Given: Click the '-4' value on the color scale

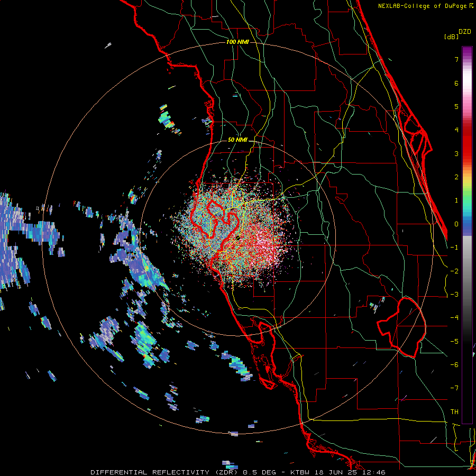Looking at the screenshot, I should coord(454,318).
